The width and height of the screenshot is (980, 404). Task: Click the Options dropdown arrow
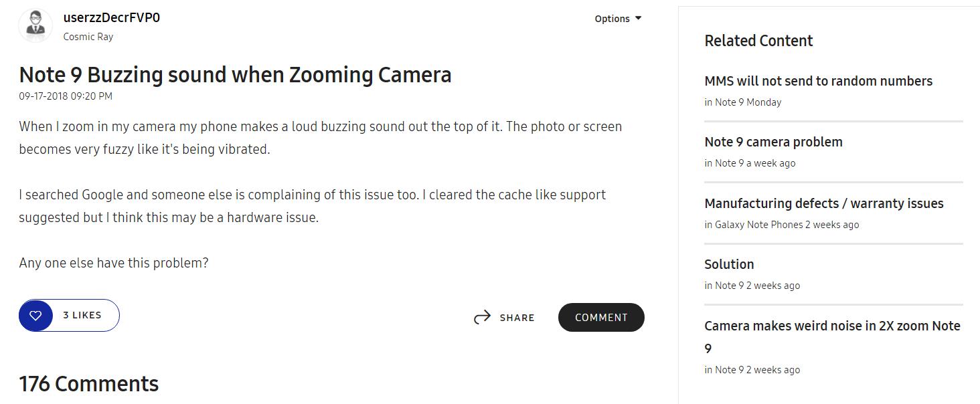point(638,18)
